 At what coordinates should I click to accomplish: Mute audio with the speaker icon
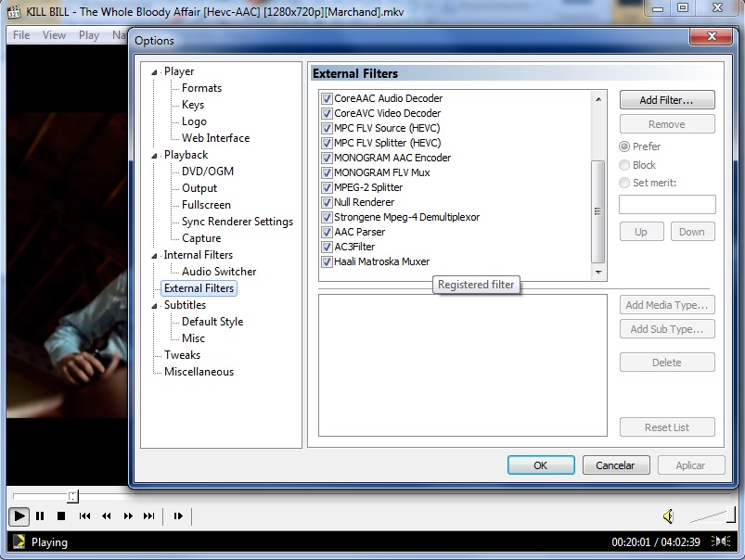click(669, 515)
